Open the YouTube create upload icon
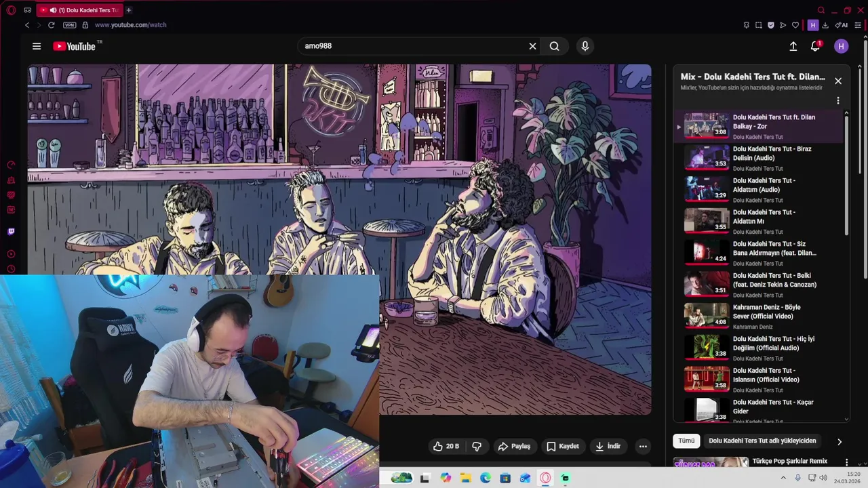Viewport: 868px width, 488px height. coord(793,46)
